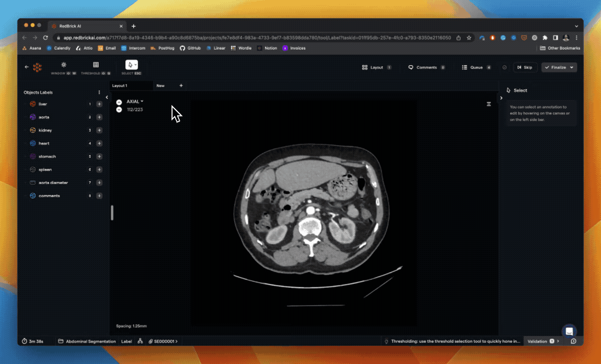
Task: Add a new aorta diameter measurement
Action: pos(99,183)
